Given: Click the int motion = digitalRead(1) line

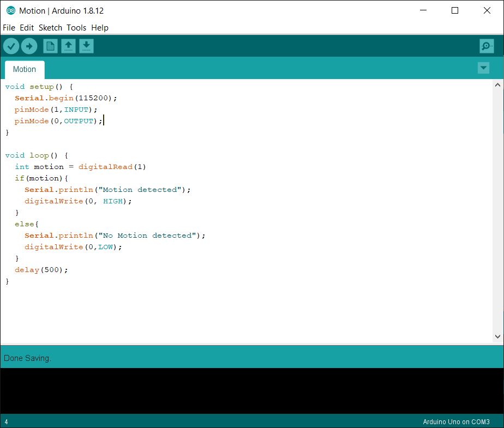Looking at the screenshot, I should 80,167.
